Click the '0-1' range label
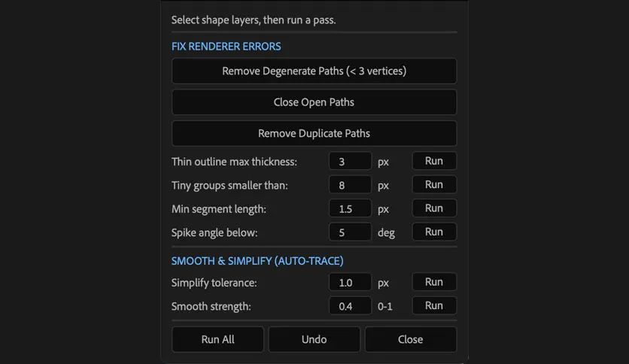629x364 pixels. click(x=384, y=307)
